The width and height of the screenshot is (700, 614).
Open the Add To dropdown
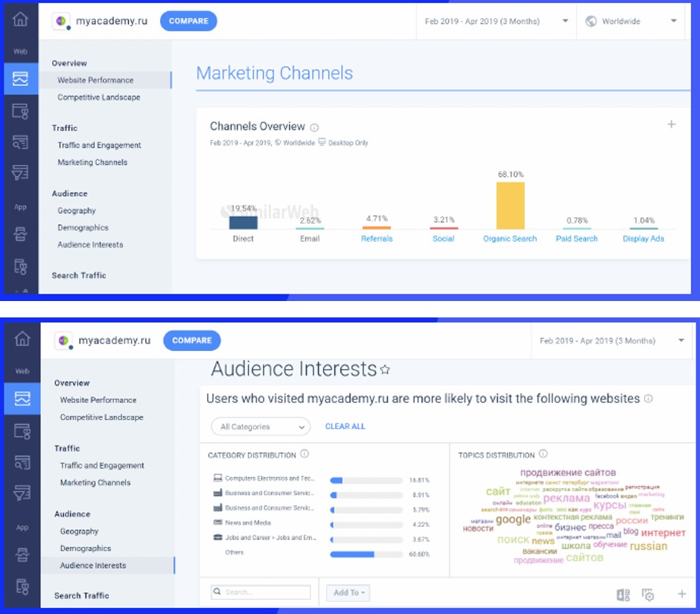349,592
